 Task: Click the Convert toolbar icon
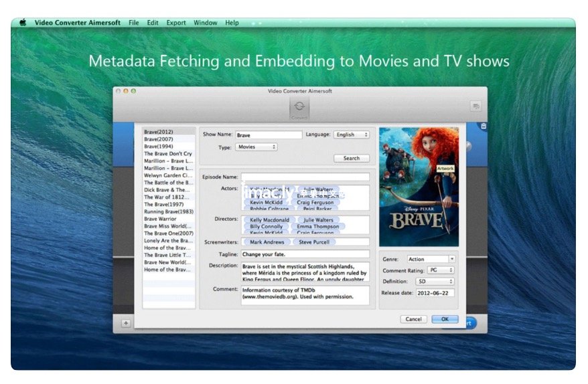299,109
